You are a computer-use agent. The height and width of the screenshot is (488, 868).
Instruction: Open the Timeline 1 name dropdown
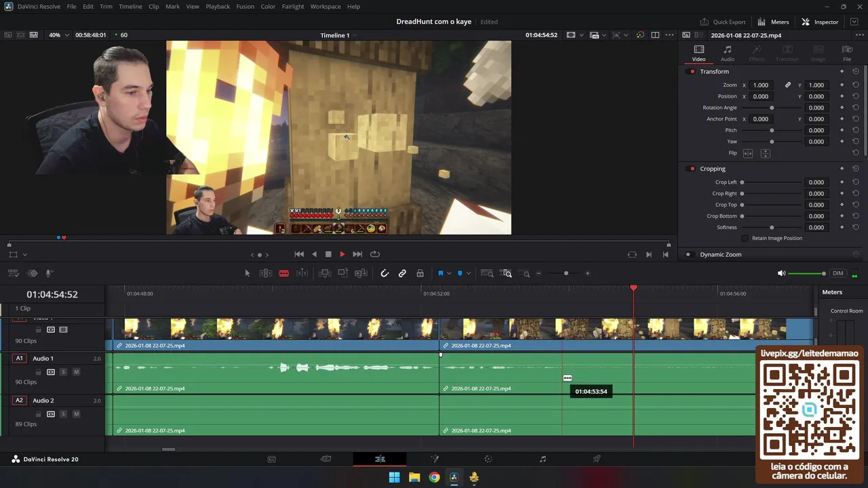tap(338, 35)
